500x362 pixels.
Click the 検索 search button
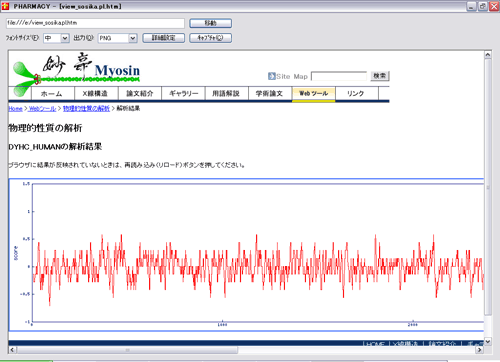(380, 76)
